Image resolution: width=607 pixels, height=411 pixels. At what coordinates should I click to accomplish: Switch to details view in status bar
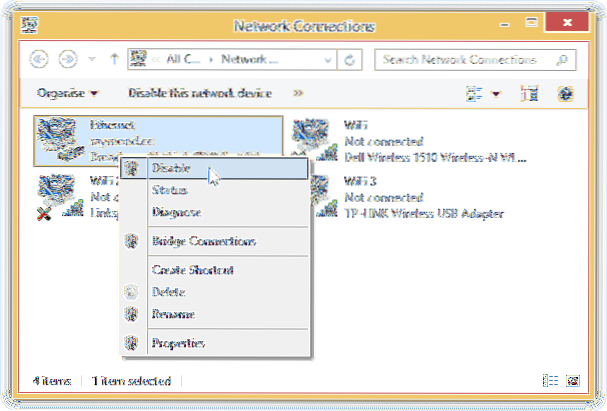[550, 381]
